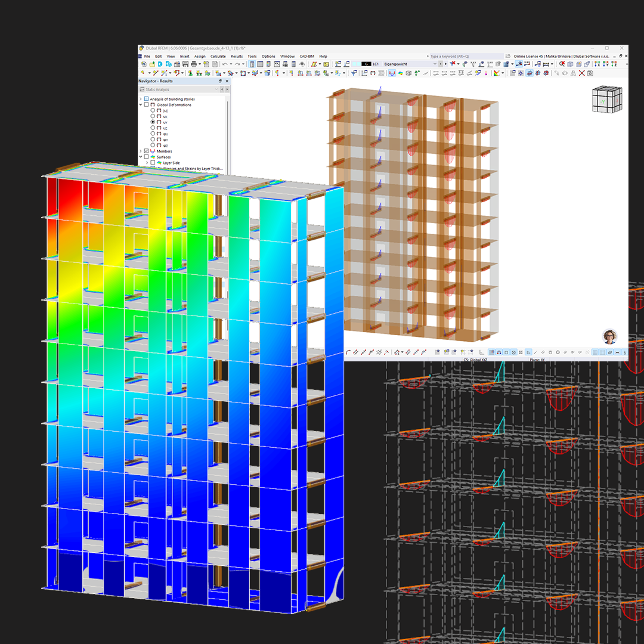Collapse the Global Deformations tree node
The height and width of the screenshot is (644, 644).
[x=141, y=105]
